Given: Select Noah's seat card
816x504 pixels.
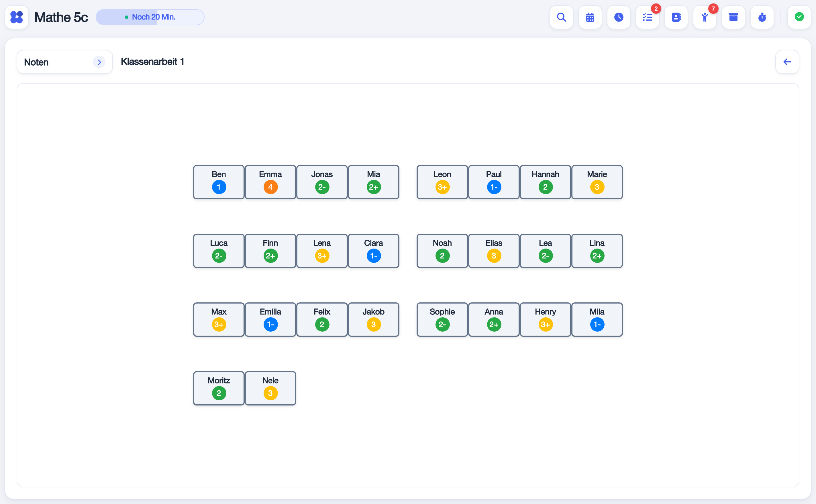Looking at the screenshot, I should click(442, 251).
